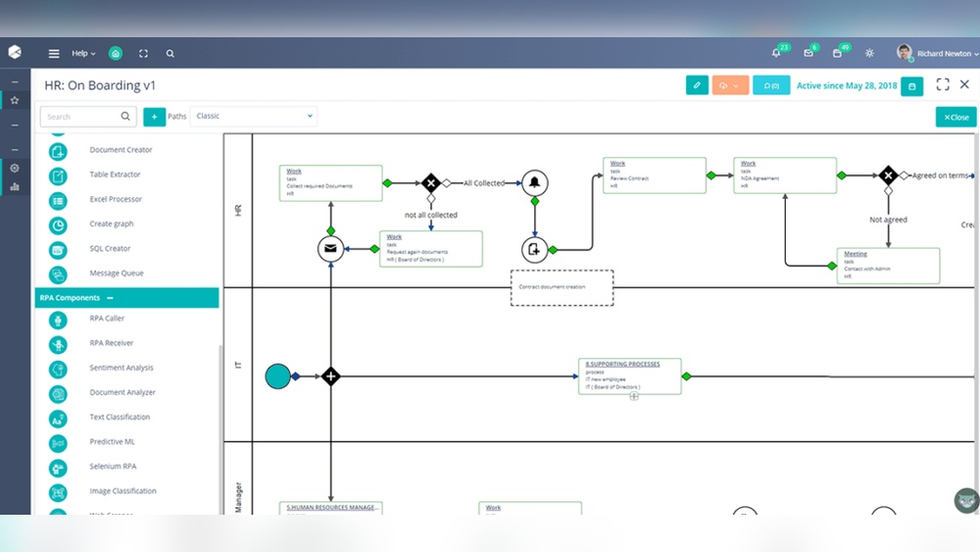The width and height of the screenshot is (980, 552).
Task: Click the 'Not agreed' flow label
Action: [888, 220]
